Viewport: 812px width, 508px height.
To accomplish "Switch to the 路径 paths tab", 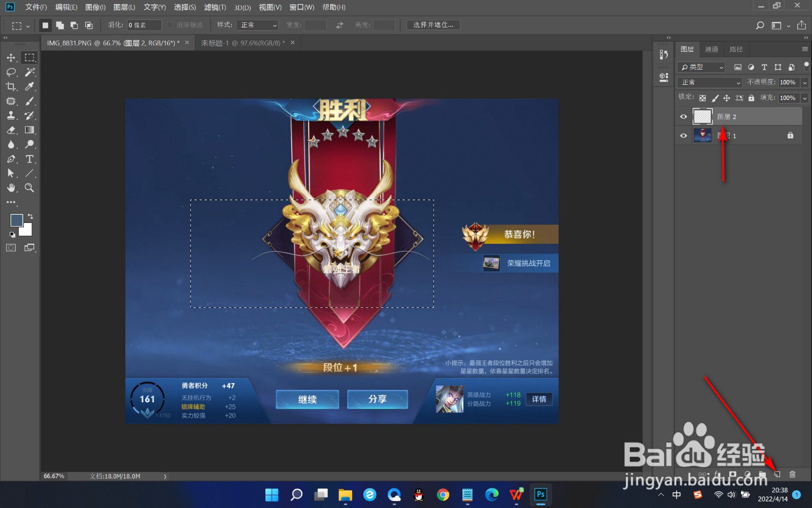I will point(736,49).
